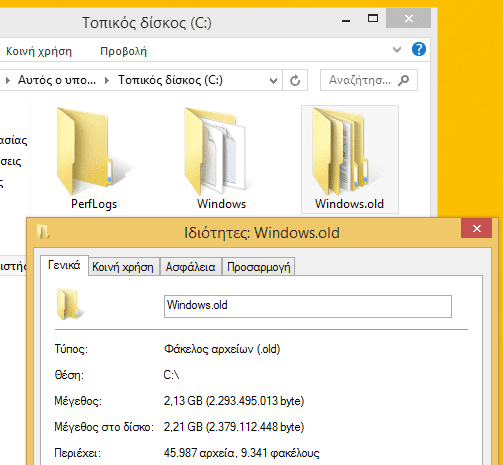
Task: Switch to the 'Κοινή χρήση' properties tab
Action: click(x=123, y=267)
